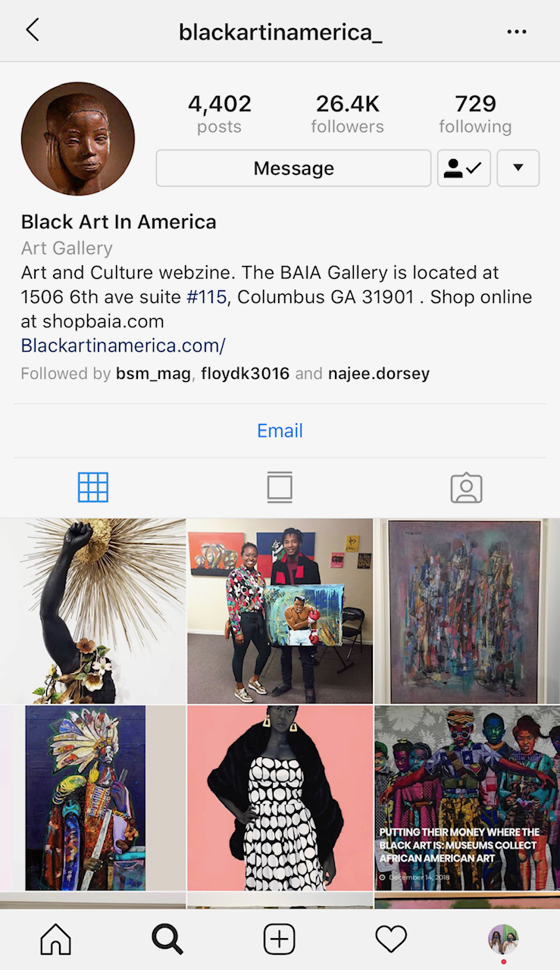Image resolution: width=560 pixels, height=970 pixels.
Task: View the 26.4K followers list
Action: 347,114
